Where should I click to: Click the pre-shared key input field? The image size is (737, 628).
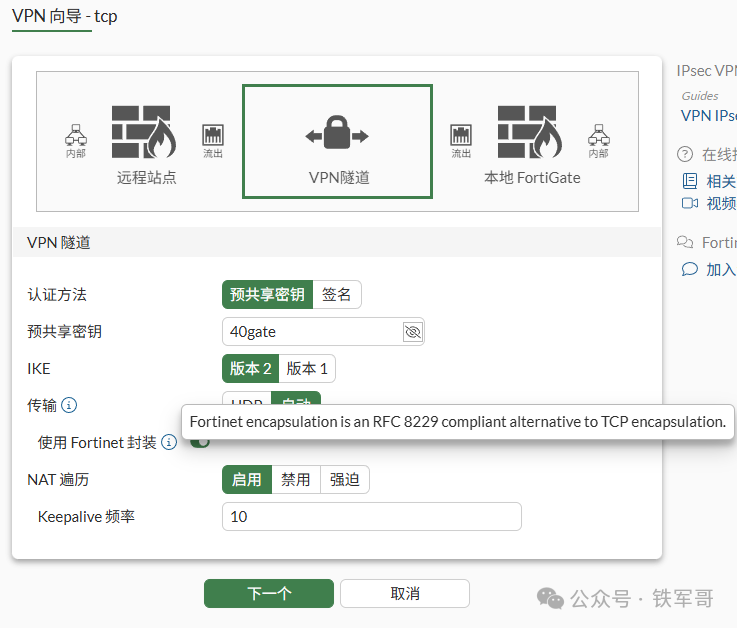[x=312, y=332]
